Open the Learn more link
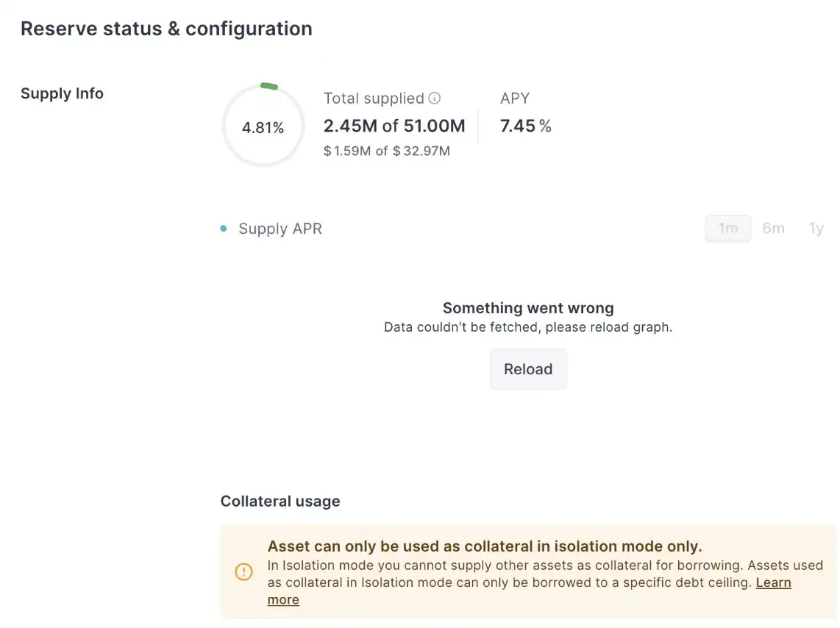 click(773, 583)
